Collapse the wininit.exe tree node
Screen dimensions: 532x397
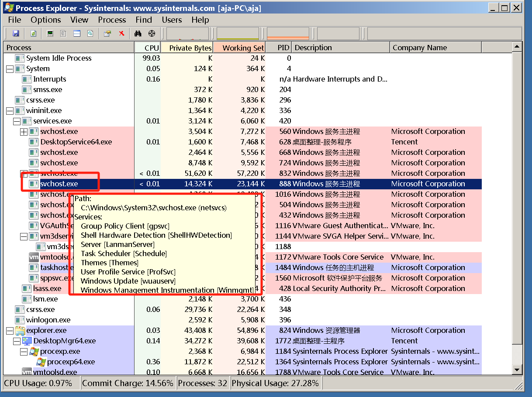click(x=10, y=111)
